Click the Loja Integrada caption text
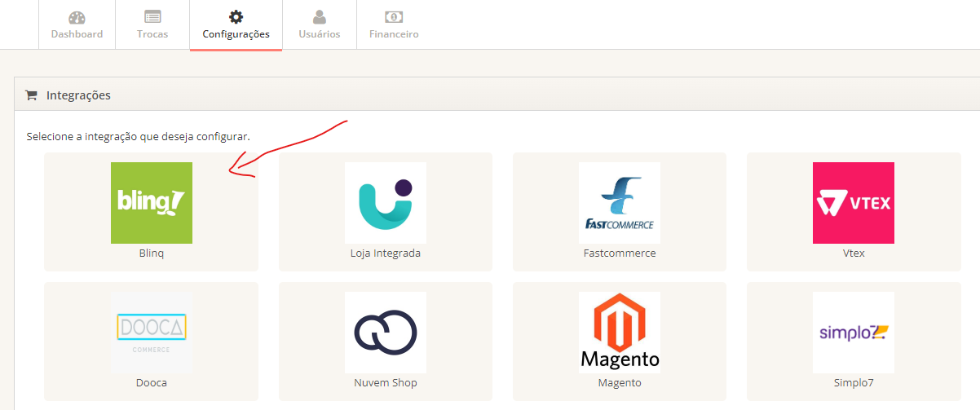This screenshot has height=410, width=980. click(x=386, y=253)
